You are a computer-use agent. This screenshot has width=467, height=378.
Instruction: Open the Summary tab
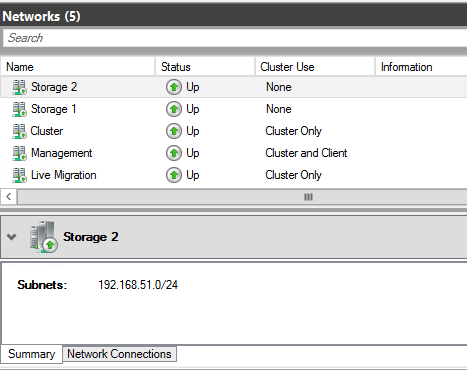[x=32, y=354]
